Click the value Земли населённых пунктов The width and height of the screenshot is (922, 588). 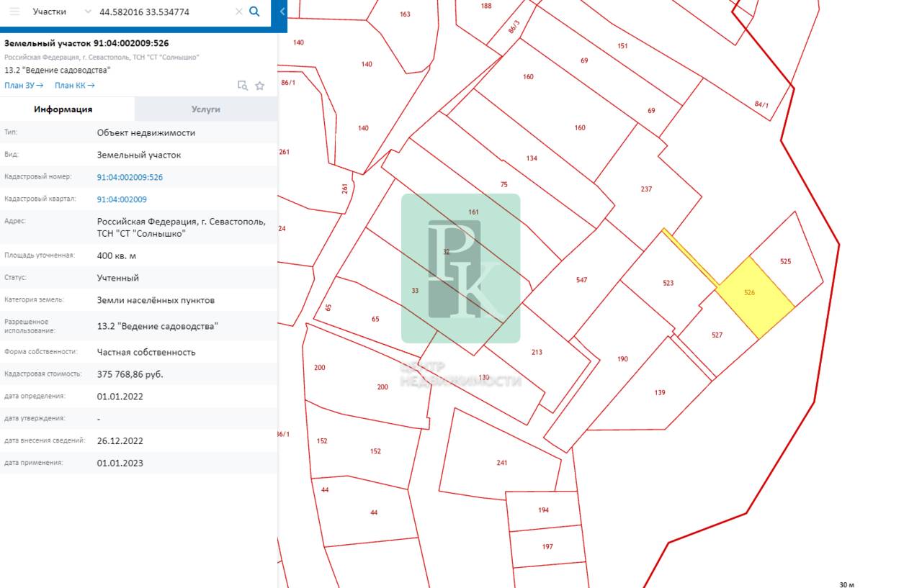156,300
